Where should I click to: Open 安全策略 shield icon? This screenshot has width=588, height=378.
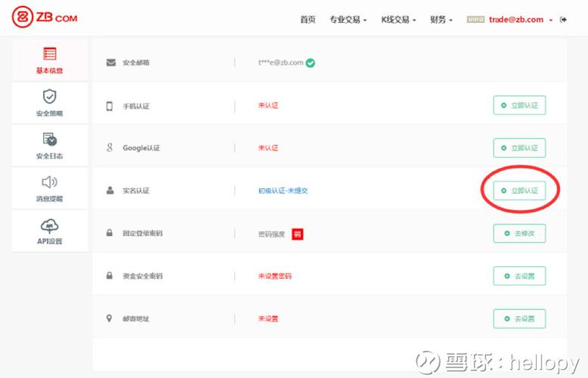[x=50, y=97]
